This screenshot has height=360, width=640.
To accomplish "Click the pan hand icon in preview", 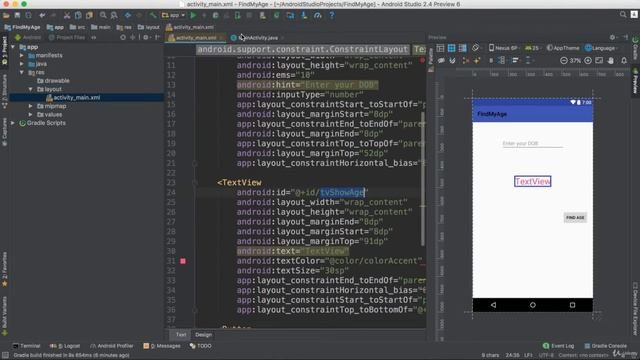I will point(611,60).
